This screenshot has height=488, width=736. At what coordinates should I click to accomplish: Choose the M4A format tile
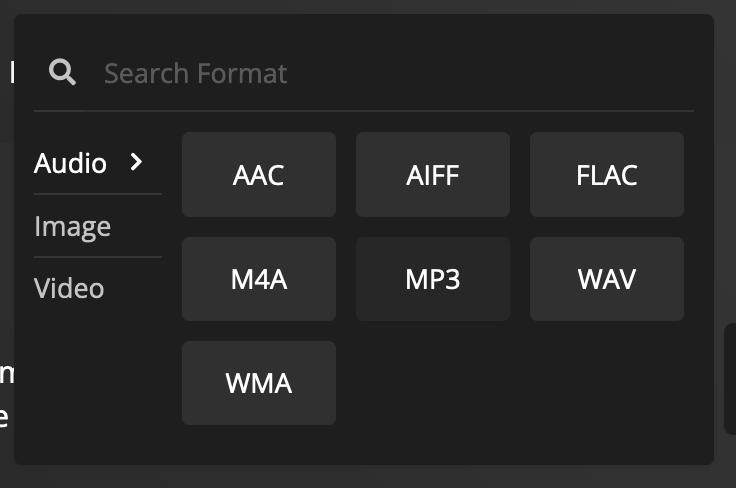click(259, 279)
